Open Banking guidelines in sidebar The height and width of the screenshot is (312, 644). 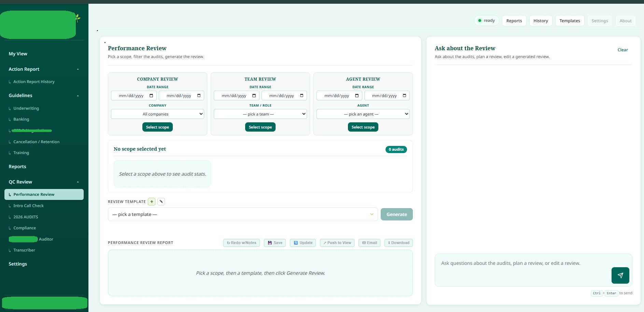(x=21, y=119)
